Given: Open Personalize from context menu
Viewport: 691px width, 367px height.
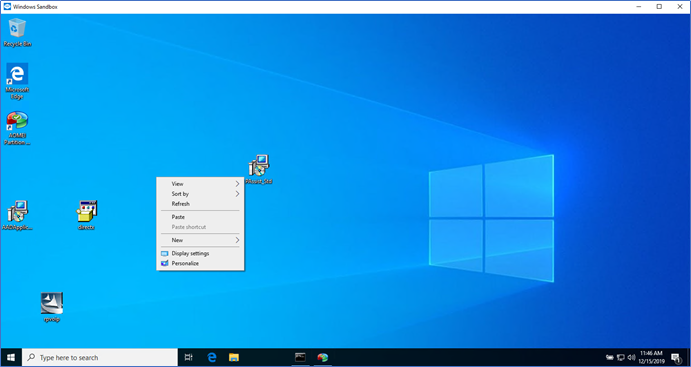Looking at the screenshot, I should 200,263.
